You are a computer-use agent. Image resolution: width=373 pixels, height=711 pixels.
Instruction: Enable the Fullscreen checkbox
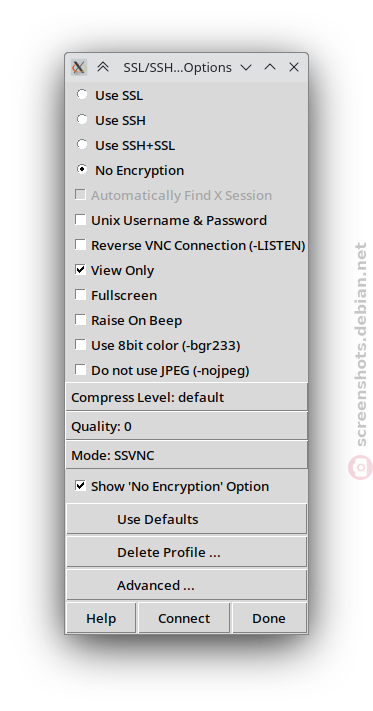pyautogui.click(x=80, y=295)
